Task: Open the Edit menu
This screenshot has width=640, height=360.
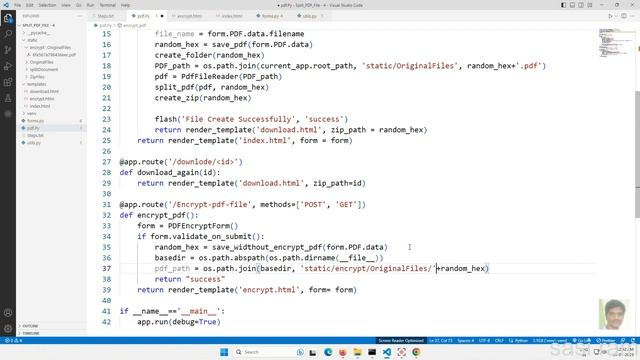Action: click(x=30, y=5)
